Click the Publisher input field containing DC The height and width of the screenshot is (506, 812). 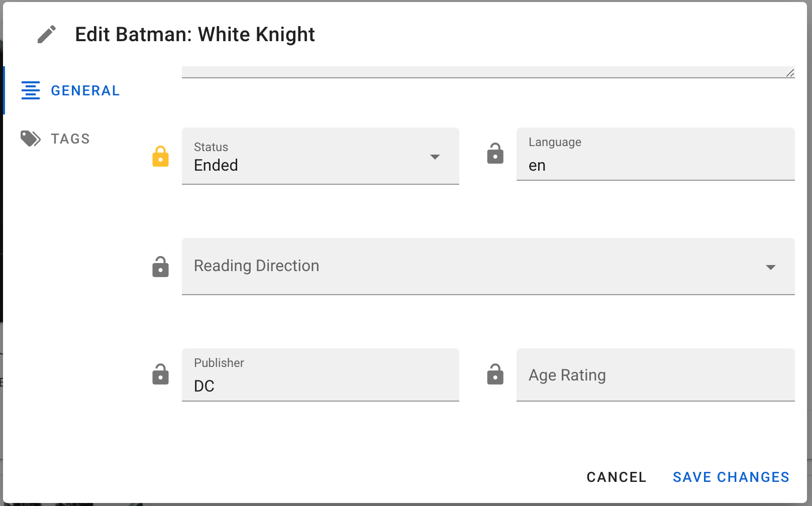(321, 375)
